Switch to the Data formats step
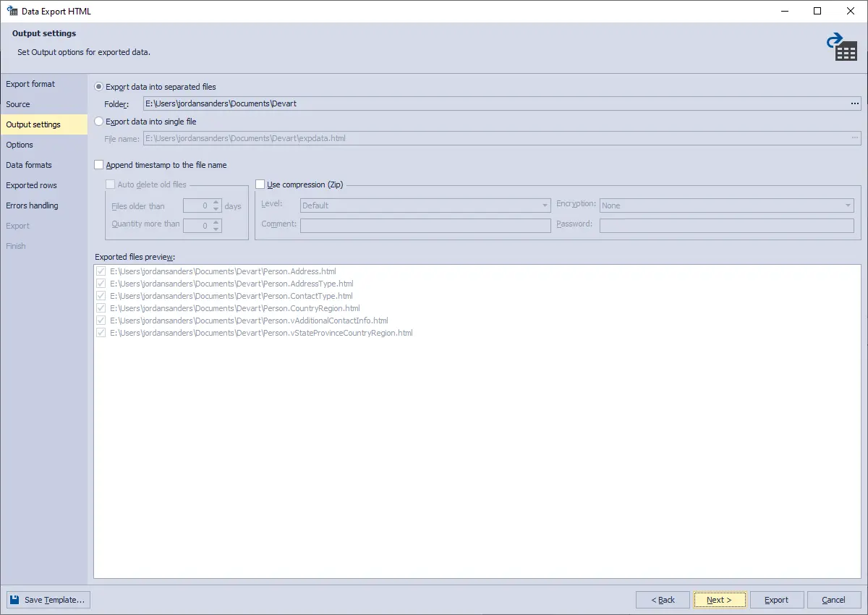 click(x=29, y=165)
